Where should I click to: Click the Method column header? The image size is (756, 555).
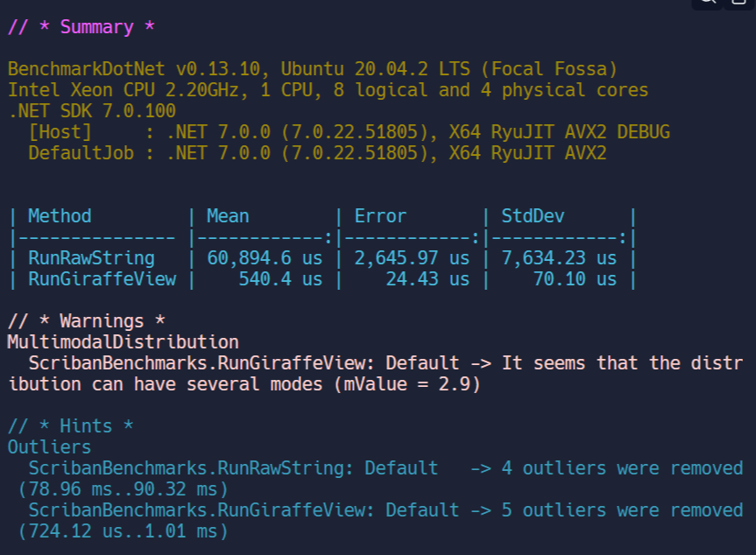click(x=60, y=216)
